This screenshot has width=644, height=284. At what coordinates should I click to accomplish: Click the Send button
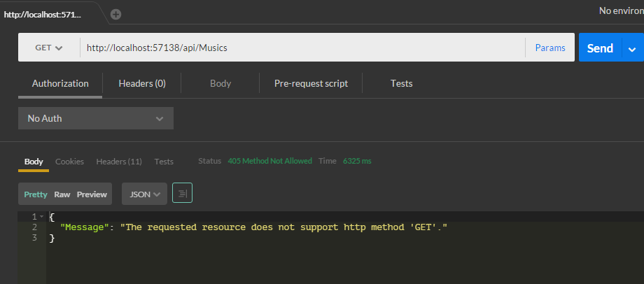coord(599,48)
